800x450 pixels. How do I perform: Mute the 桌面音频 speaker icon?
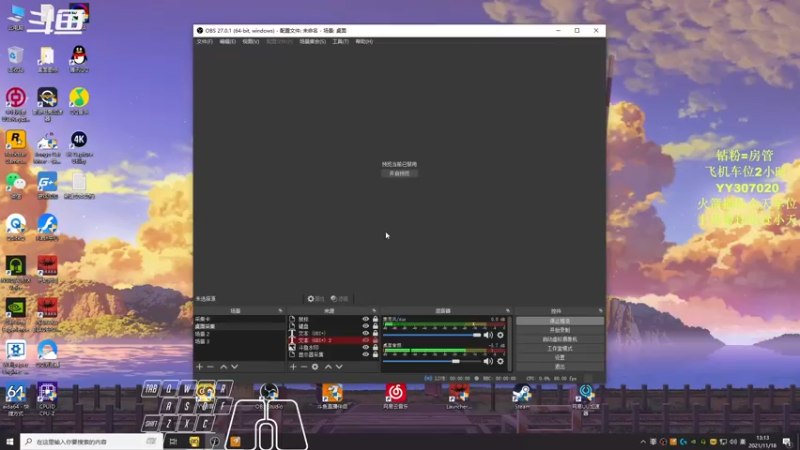[488, 361]
